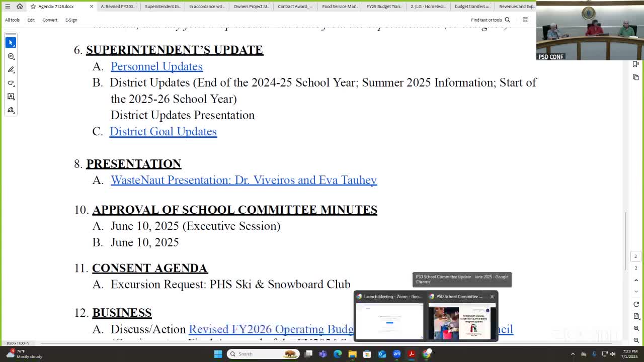Switch to the 'In accordance wit...' tab
The width and height of the screenshot is (644, 362).
click(x=207, y=7)
